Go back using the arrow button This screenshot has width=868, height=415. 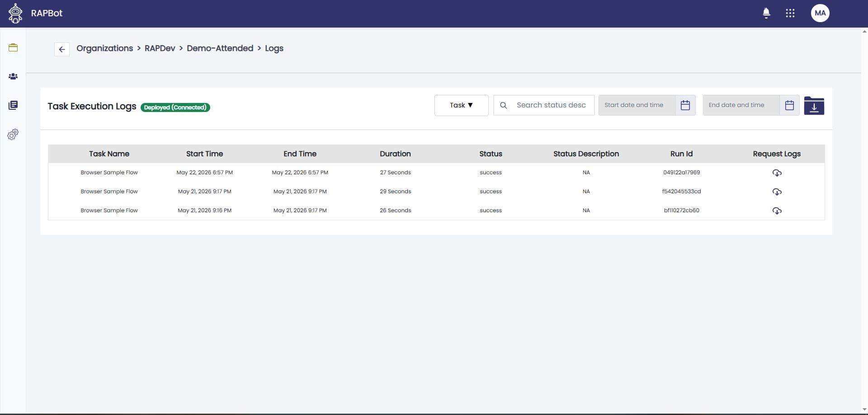pyautogui.click(x=62, y=49)
